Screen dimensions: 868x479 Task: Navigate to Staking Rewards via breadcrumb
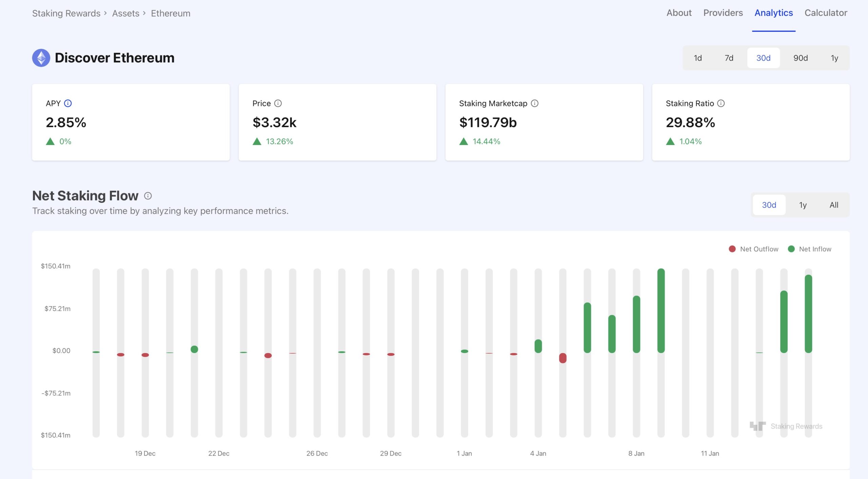pyautogui.click(x=66, y=13)
